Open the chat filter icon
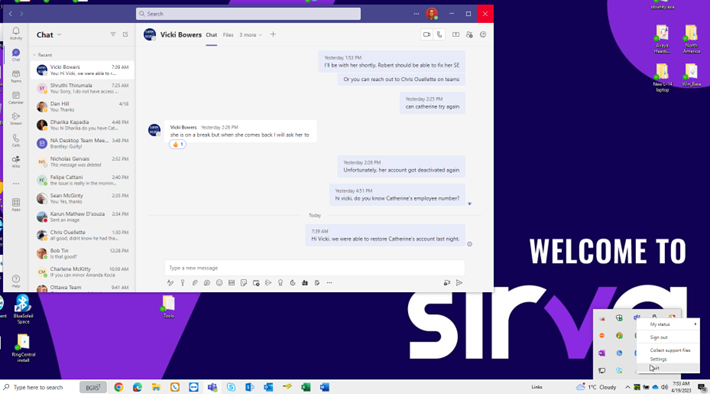Image resolution: width=710 pixels, height=394 pixels. click(x=113, y=34)
